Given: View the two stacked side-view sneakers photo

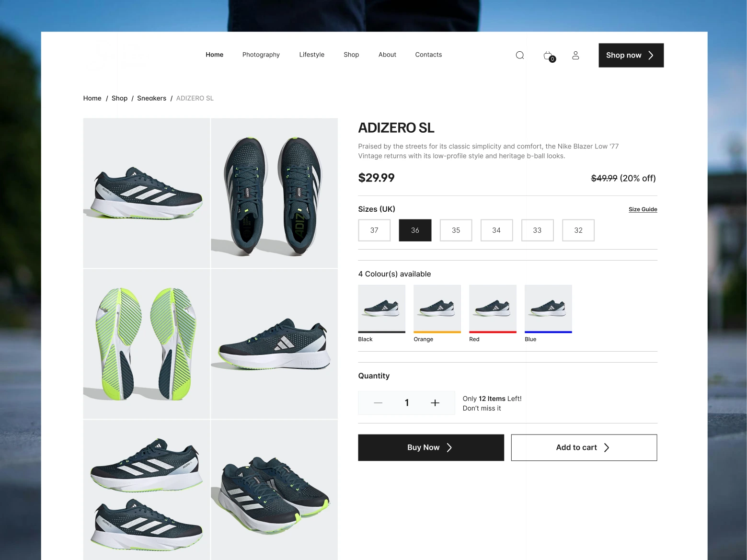Looking at the screenshot, I should tap(146, 490).
